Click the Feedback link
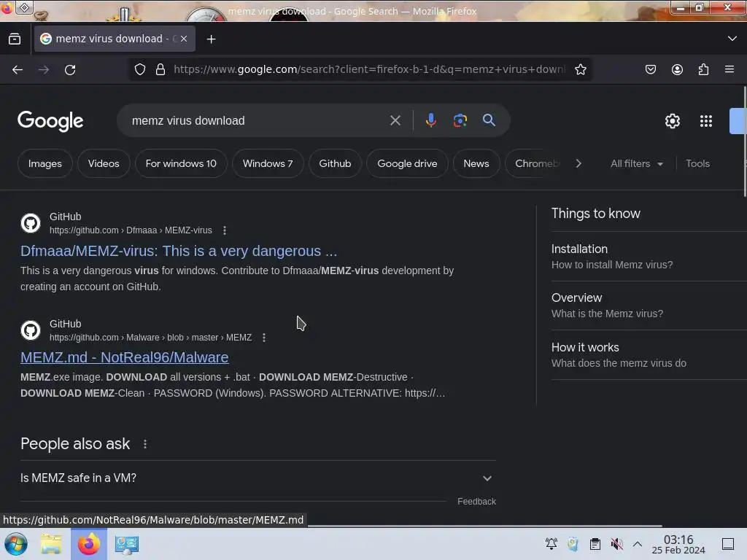This screenshot has width=747, height=560. [476, 502]
